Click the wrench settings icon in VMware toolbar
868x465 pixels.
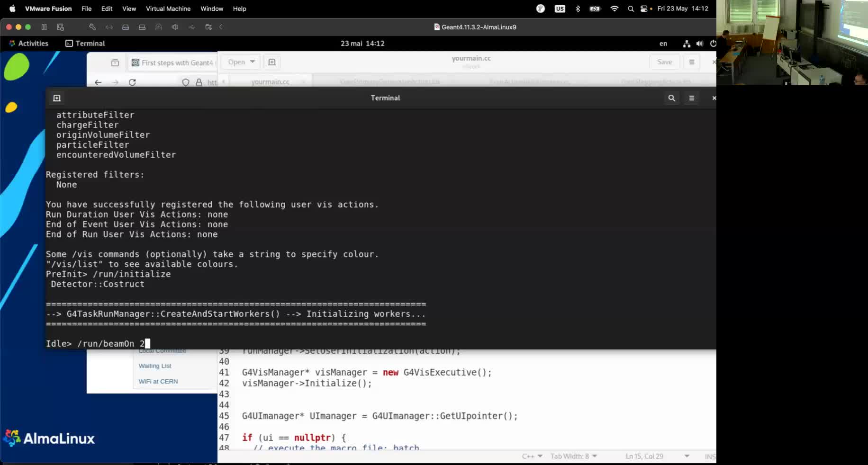coord(92,27)
